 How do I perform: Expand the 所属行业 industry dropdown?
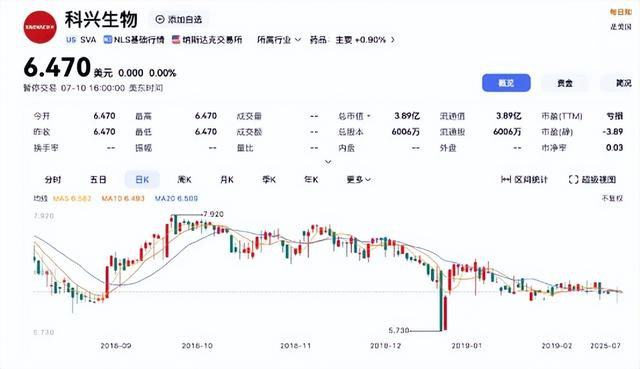[x=279, y=40]
